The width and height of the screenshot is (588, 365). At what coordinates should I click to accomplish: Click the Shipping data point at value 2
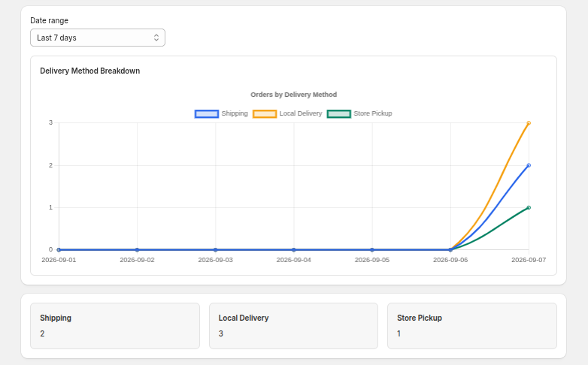coord(529,165)
